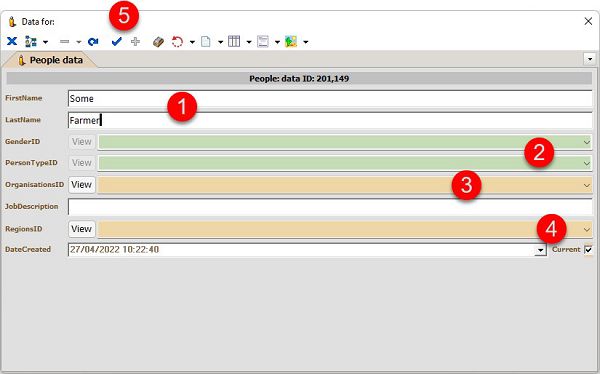This screenshot has width=600, height=374.
Task: Click the eraser icon in toolbar
Action: coord(158,41)
